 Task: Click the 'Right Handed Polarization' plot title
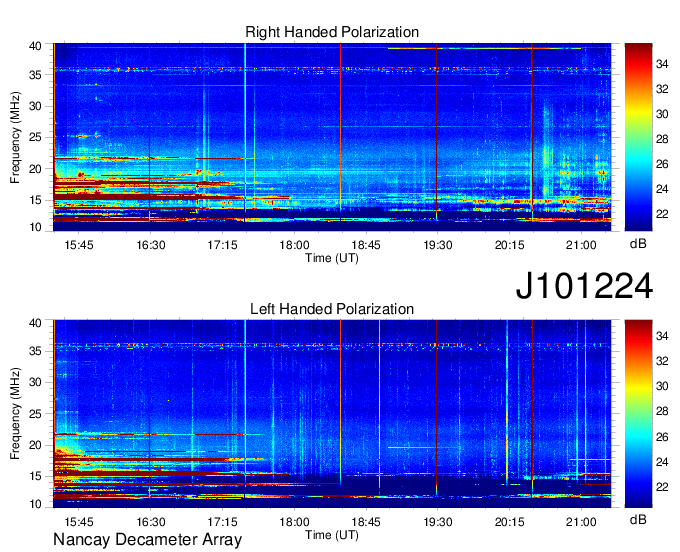(332, 32)
